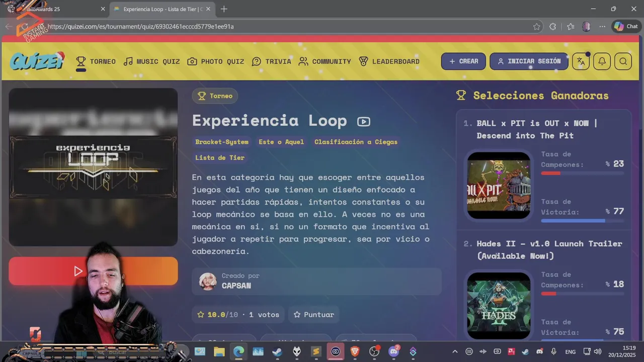The width and height of the screenshot is (644, 362).
Task: Open the Community page
Action: tap(325, 61)
